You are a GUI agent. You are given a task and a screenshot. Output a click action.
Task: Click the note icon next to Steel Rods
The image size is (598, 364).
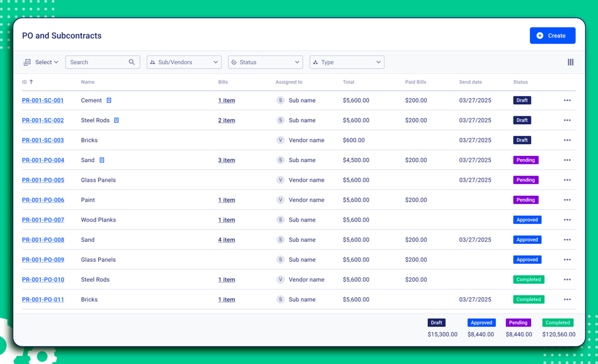pos(116,120)
